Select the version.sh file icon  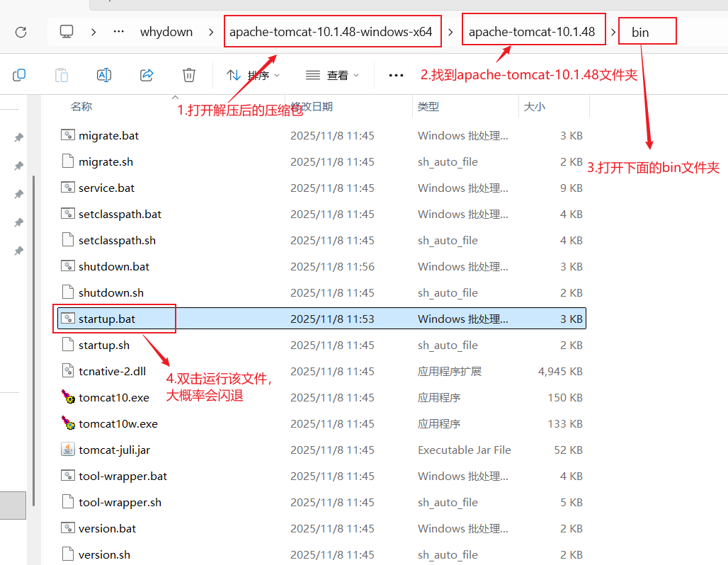pos(68,554)
